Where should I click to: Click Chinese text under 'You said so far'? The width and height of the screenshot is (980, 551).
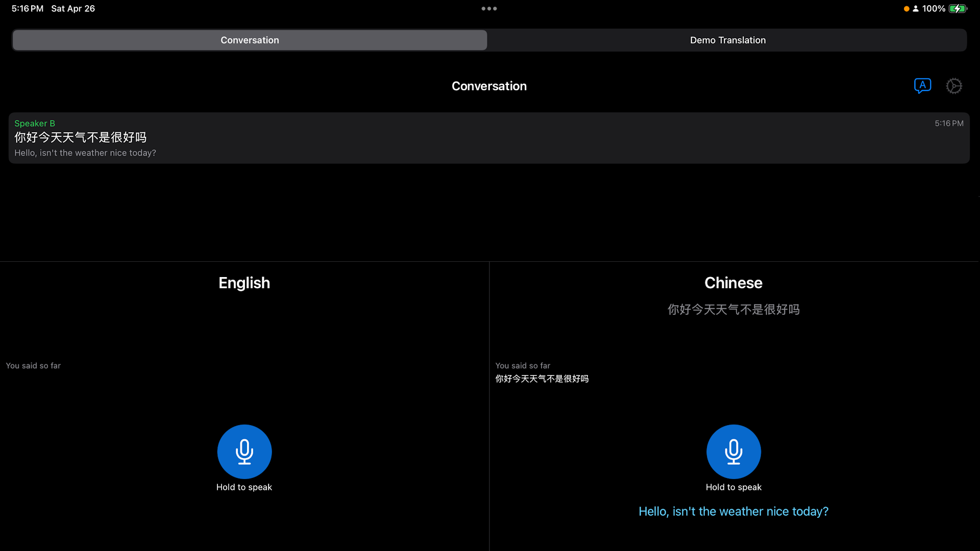[x=542, y=379]
